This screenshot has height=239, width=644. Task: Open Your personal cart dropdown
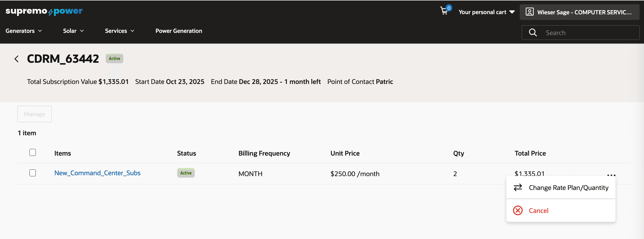pyautogui.click(x=486, y=12)
